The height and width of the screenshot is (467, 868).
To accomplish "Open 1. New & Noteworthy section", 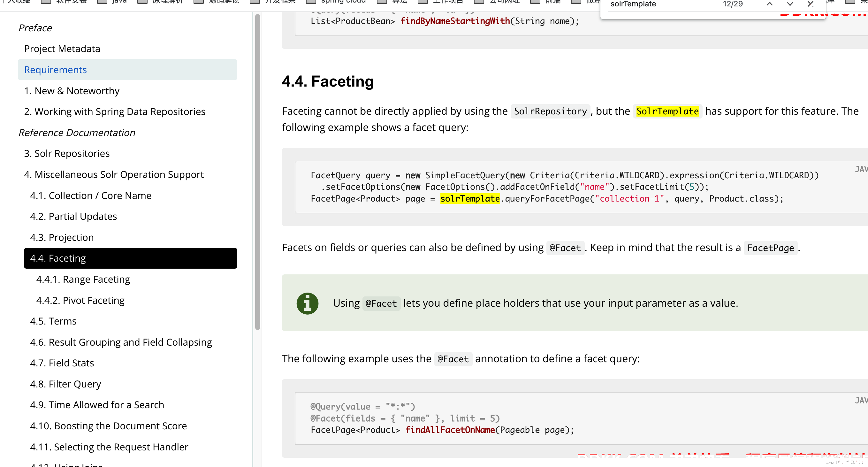I will [x=72, y=91].
